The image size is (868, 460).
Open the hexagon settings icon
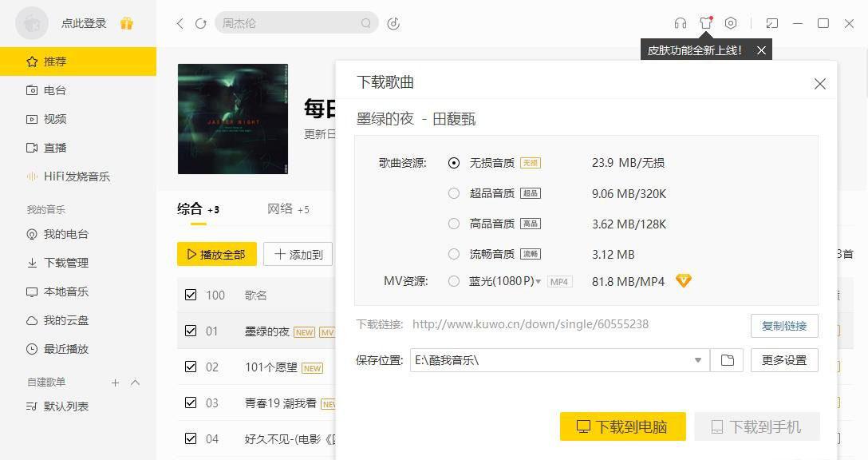731,23
